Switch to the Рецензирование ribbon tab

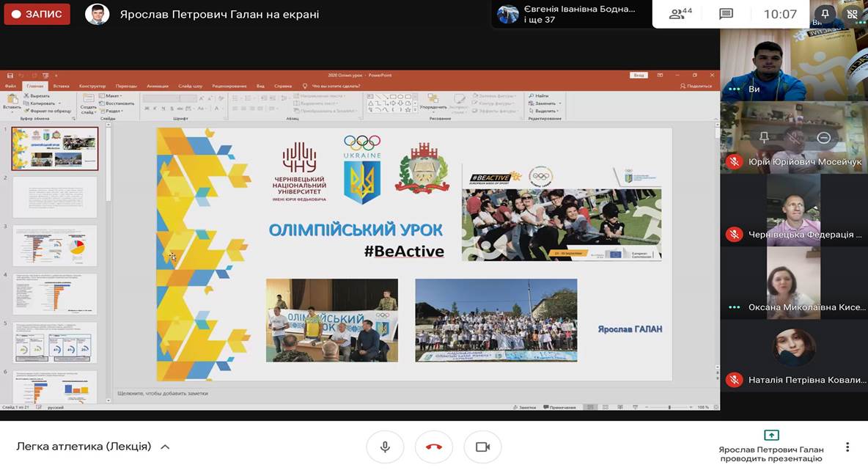(x=229, y=86)
